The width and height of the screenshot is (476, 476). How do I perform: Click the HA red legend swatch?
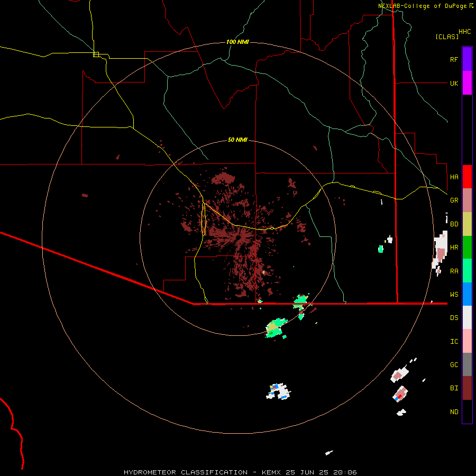coord(467,177)
